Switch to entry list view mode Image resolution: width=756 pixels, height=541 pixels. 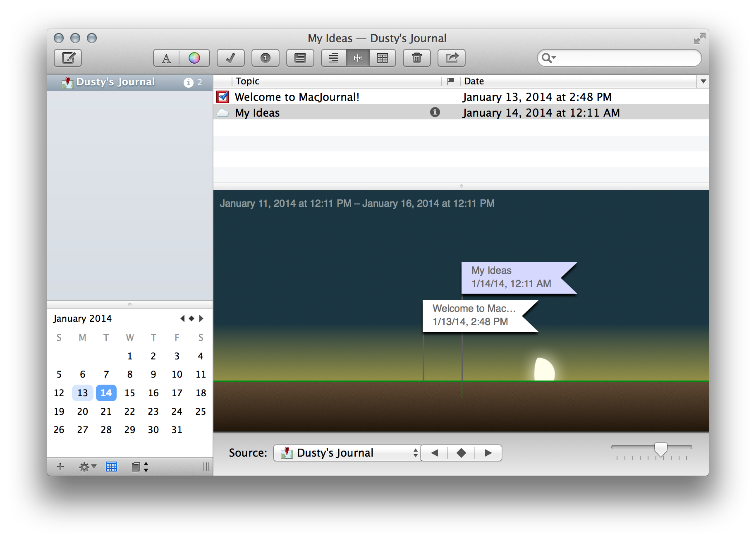pyautogui.click(x=334, y=58)
